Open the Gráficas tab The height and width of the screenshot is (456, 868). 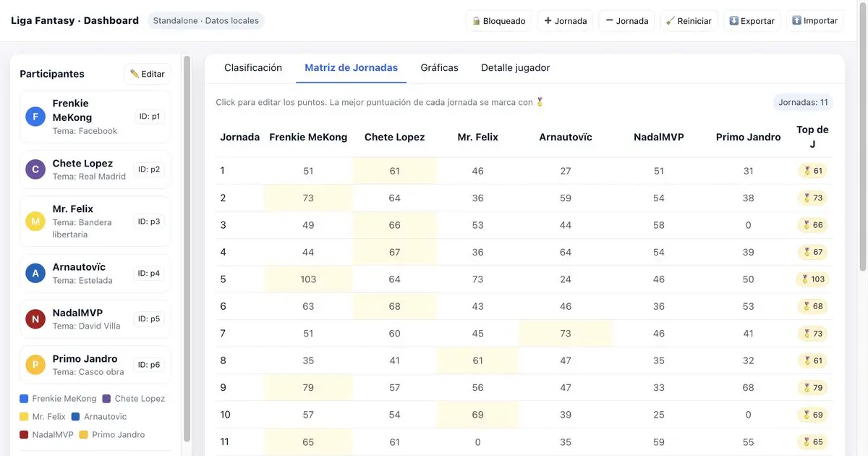[439, 68]
